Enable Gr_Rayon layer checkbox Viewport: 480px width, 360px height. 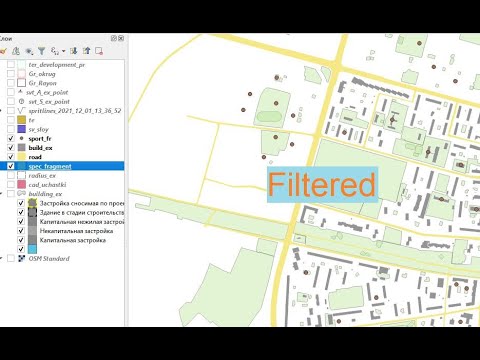pyautogui.click(x=11, y=83)
